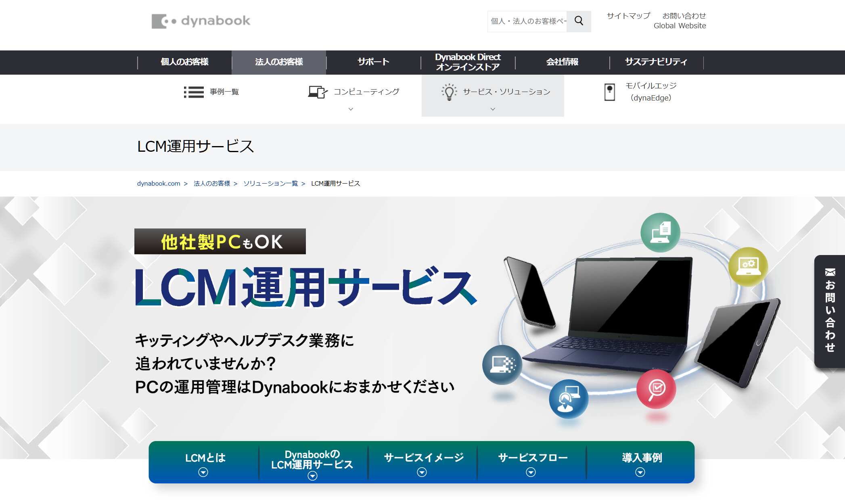Jump to LCMとは section
This screenshot has width=845, height=504.
[204, 462]
